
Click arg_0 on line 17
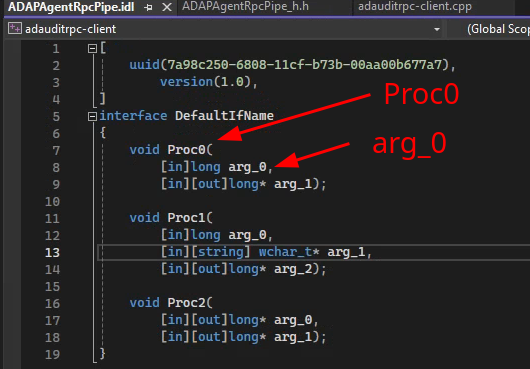(293, 320)
